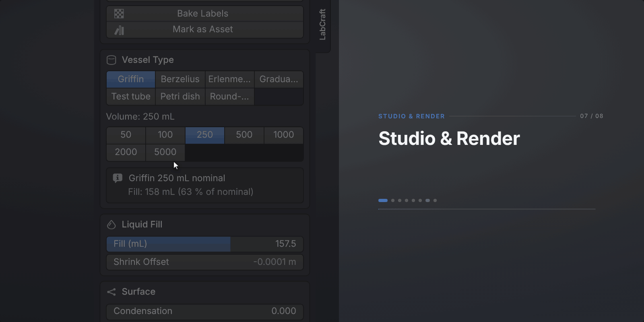This screenshot has height=322, width=644.
Task: Click the 'Volume: 250 mL' label
Action: [140, 117]
